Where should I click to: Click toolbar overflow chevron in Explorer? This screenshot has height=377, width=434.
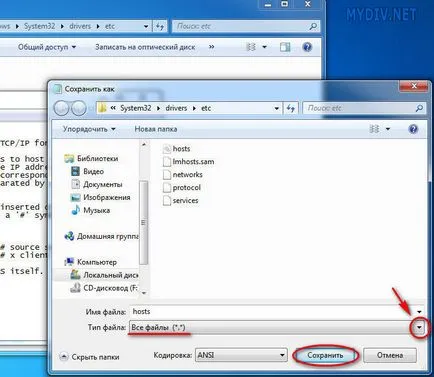click(211, 47)
